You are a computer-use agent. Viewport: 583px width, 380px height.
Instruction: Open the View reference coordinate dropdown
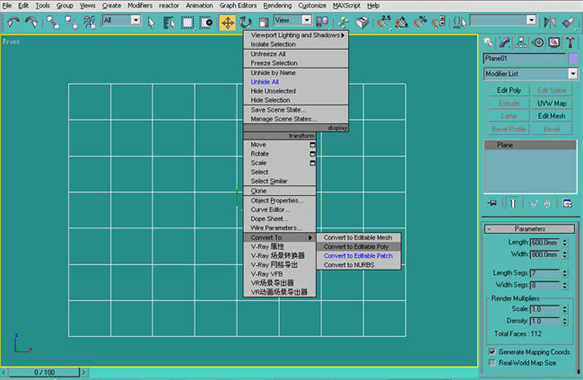click(293, 20)
